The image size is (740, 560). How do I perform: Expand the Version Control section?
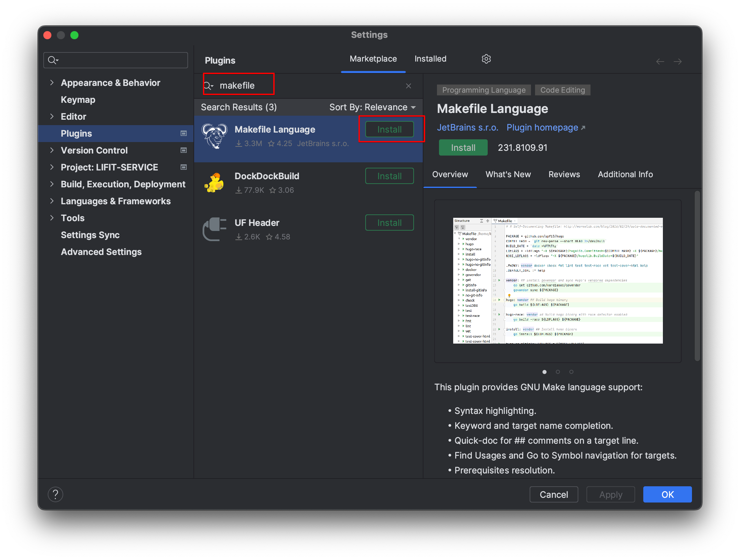pos(52,150)
